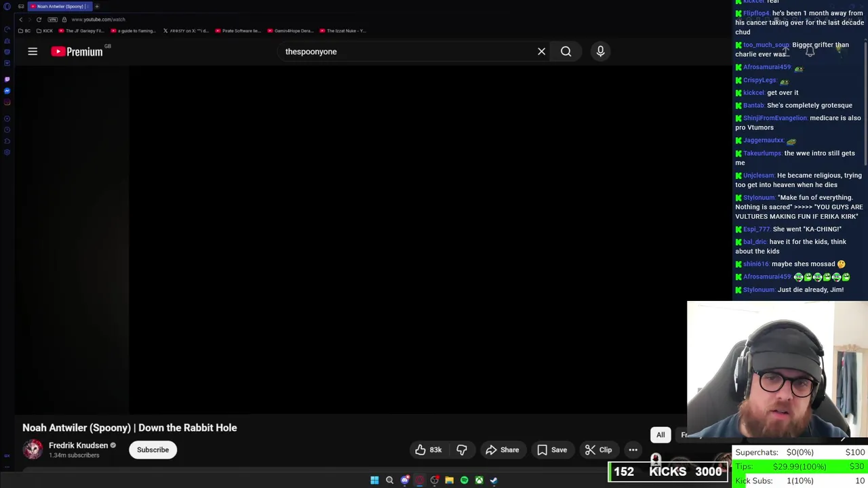The height and width of the screenshot is (488, 868).
Task: Click the KICKS 152 of 3000 goal bar
Action: [668, 472]
